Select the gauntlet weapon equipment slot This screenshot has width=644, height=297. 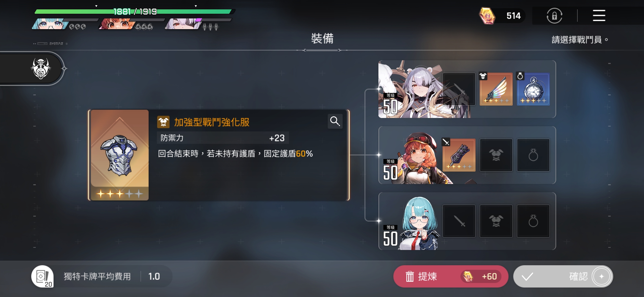tap(459, 155)
